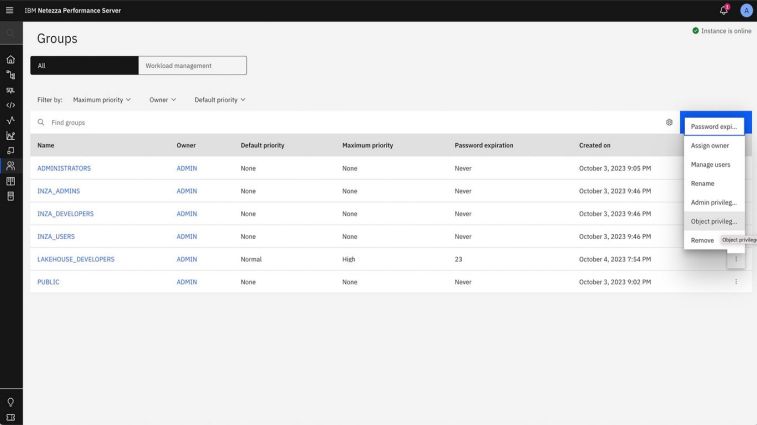Click the notifications bell icon
757x425 pixels.
[724, 10]
